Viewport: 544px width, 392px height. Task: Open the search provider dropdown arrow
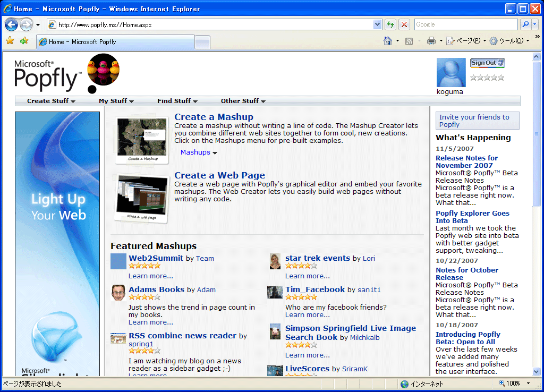point(534,24)
